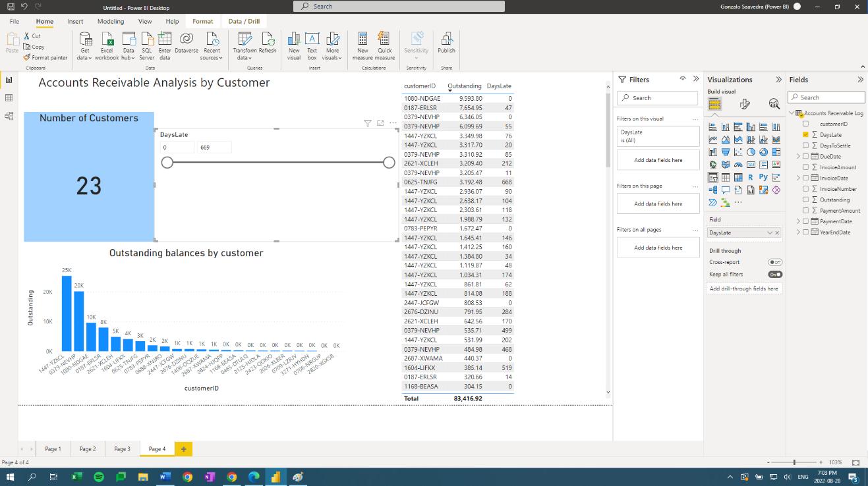This screenshot has width=868, height=486.
Task: Turn off Keep all filters toggle
Action: point(775,274)
